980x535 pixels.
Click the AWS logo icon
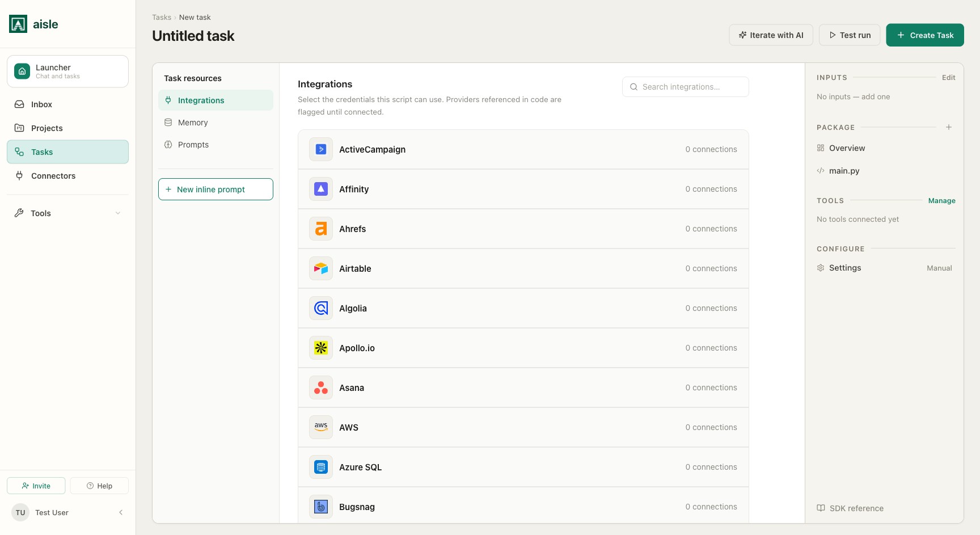pyautogui.click(x=321, y=427)
